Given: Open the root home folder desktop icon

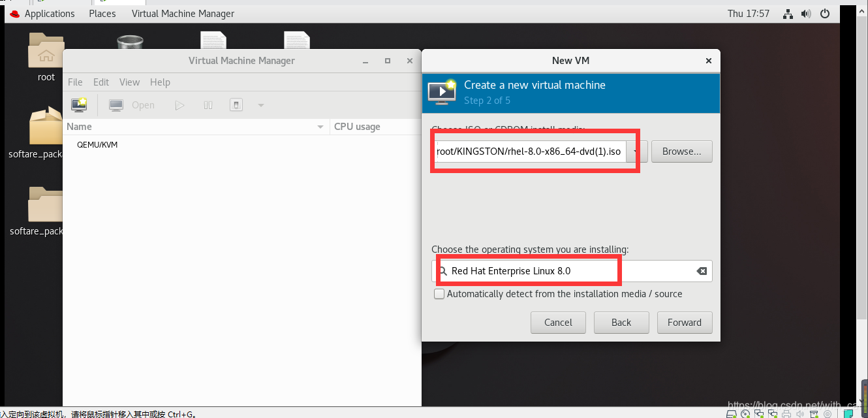Looking at the screenshot, I should coord(46,50).
